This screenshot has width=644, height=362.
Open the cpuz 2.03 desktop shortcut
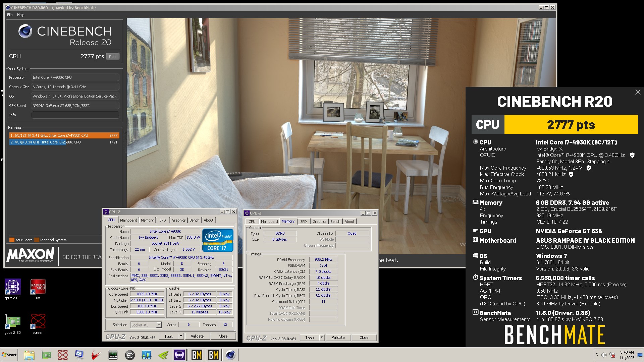tap(12, 289)
